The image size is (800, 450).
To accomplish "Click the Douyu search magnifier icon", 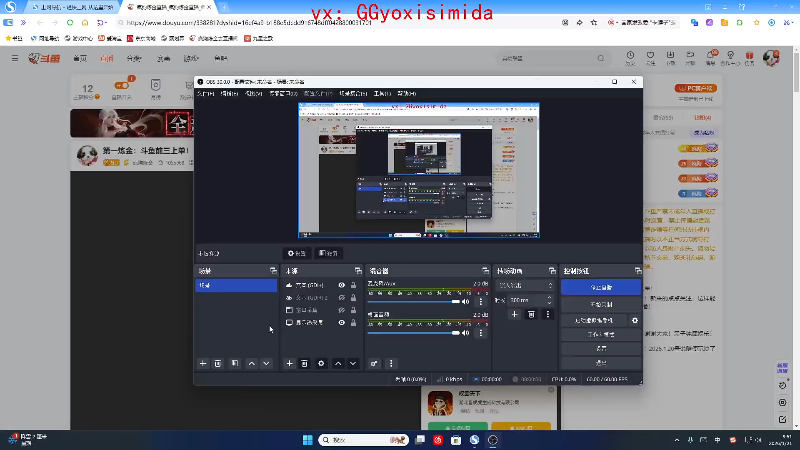I will 601,58.
